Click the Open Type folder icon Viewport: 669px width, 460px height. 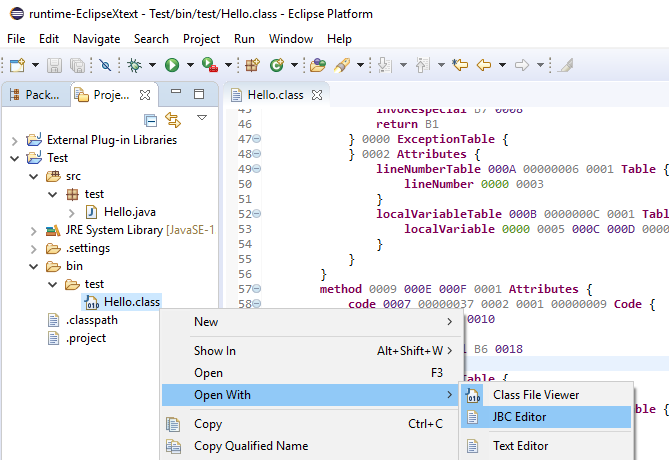(x=318, y=65)
